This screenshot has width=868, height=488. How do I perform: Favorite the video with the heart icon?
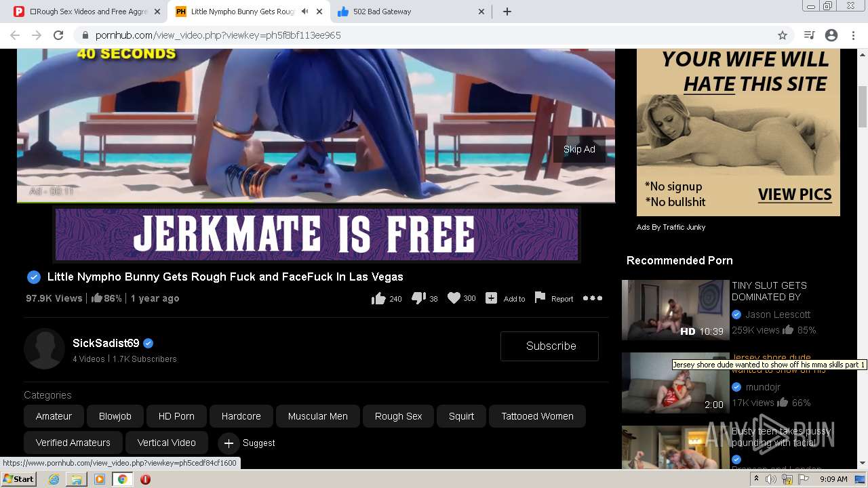click(x=454, y=298)
